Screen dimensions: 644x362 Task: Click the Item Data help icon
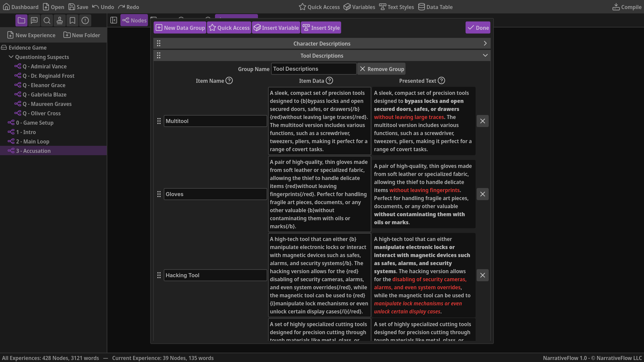329,81
